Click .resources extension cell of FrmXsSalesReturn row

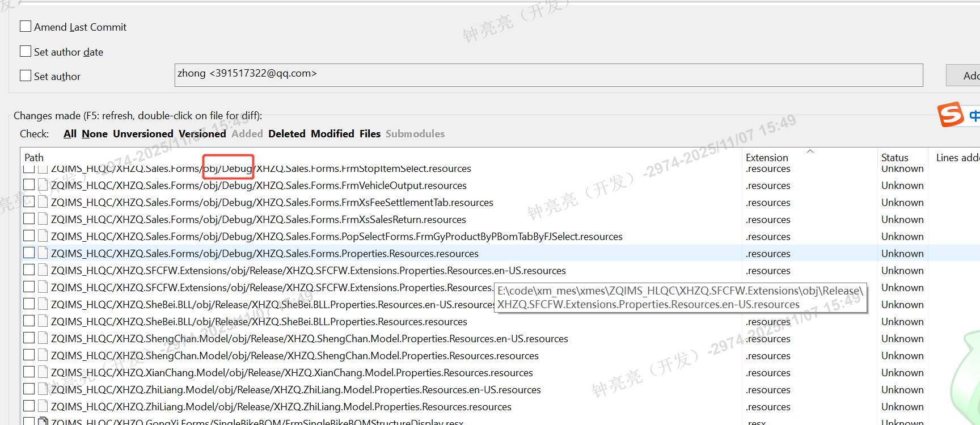[x=768, y=220]
